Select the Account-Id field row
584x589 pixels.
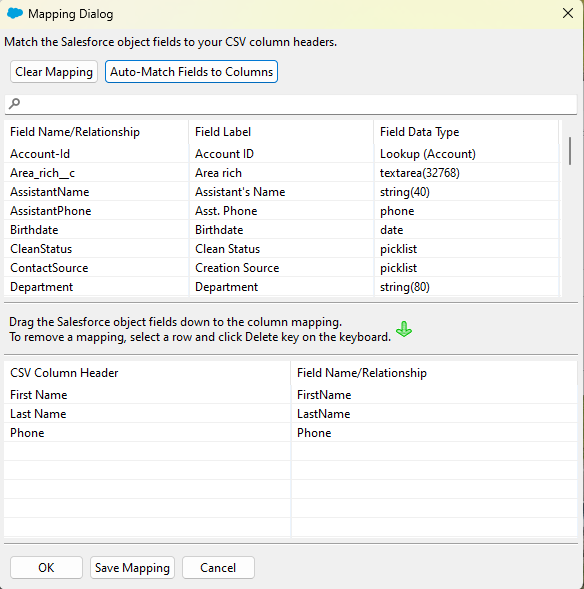pos(281,154)
